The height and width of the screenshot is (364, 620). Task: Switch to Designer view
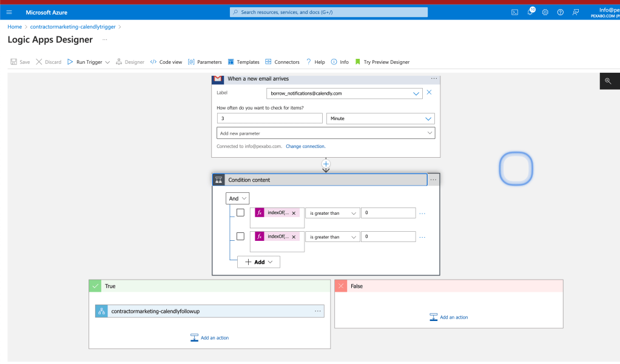[x=130, y=62]
